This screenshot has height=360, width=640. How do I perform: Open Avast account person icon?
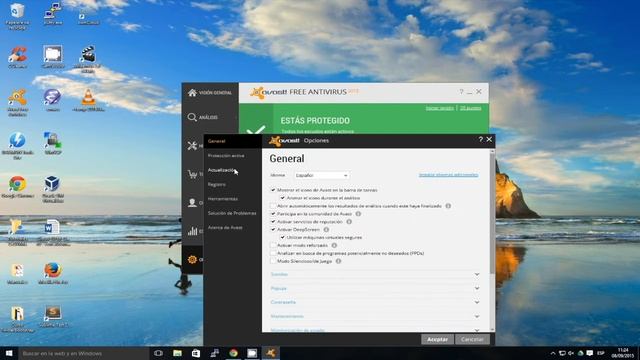(192, 202)
